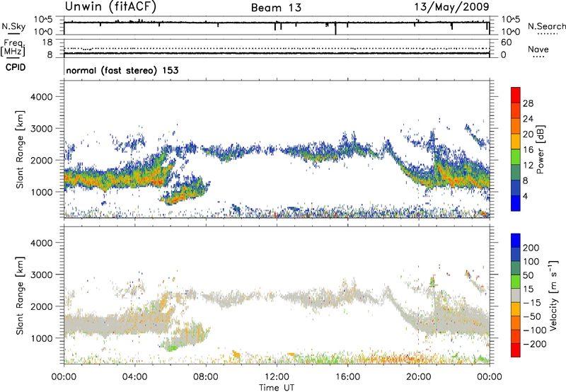Click the '20:00' time tick label
The height and width of the screenshot is (392, 566).
tap(419, 377)
